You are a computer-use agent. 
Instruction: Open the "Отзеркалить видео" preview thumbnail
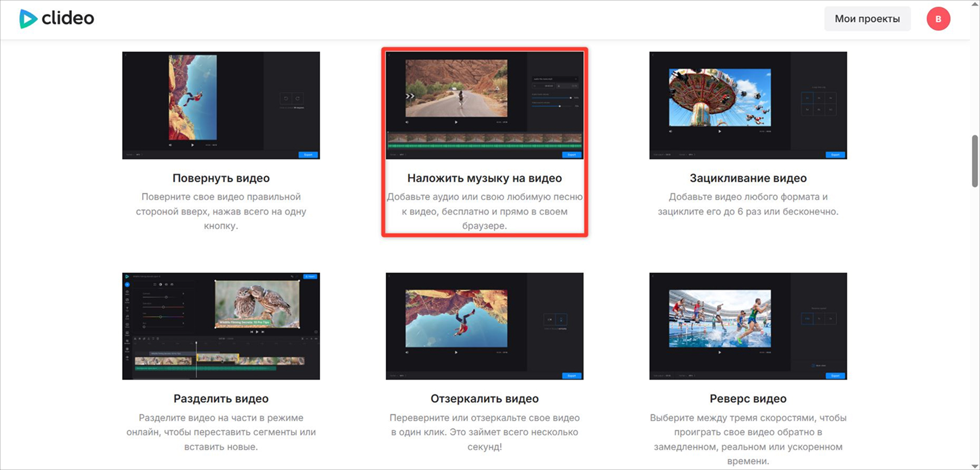pyautogui.click(x=484, y=326)
